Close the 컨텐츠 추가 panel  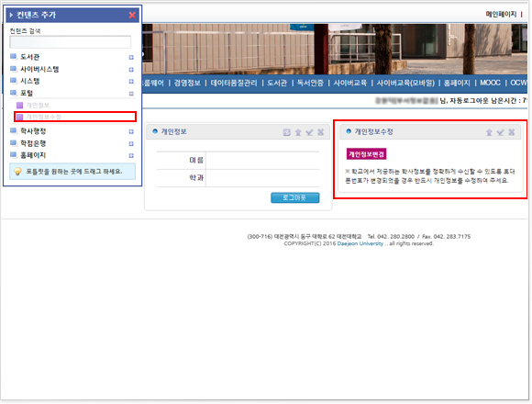tap(132, 15)
